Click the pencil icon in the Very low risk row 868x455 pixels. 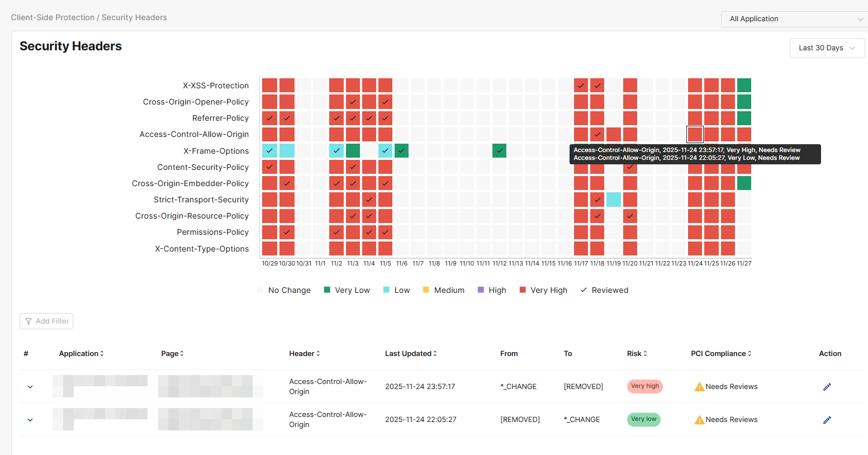tap(827, 420)
